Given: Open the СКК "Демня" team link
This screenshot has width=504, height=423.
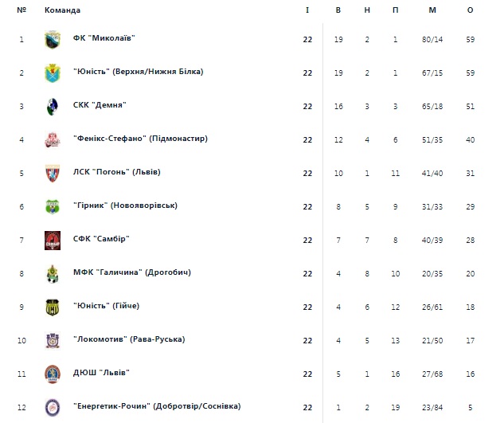Looking at the screenshot, I should 100,105.
